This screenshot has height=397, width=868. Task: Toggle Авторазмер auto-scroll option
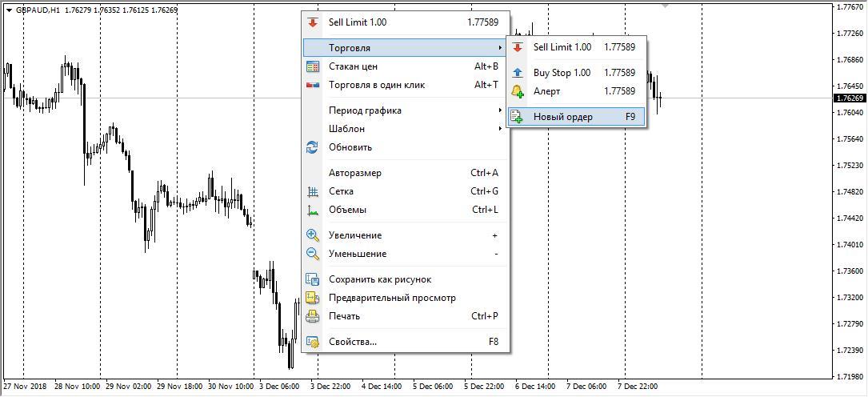(354, 173)
